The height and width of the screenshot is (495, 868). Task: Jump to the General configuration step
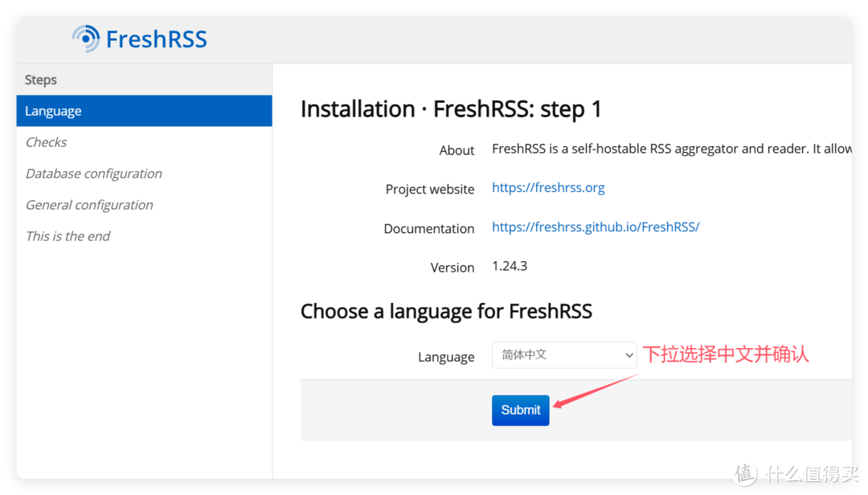89,205
